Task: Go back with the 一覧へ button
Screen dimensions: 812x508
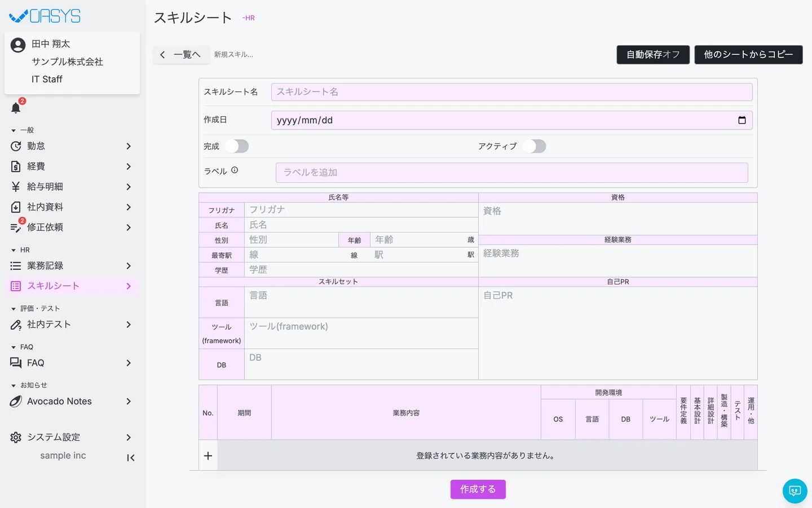Action: click(x=181, y=55)
